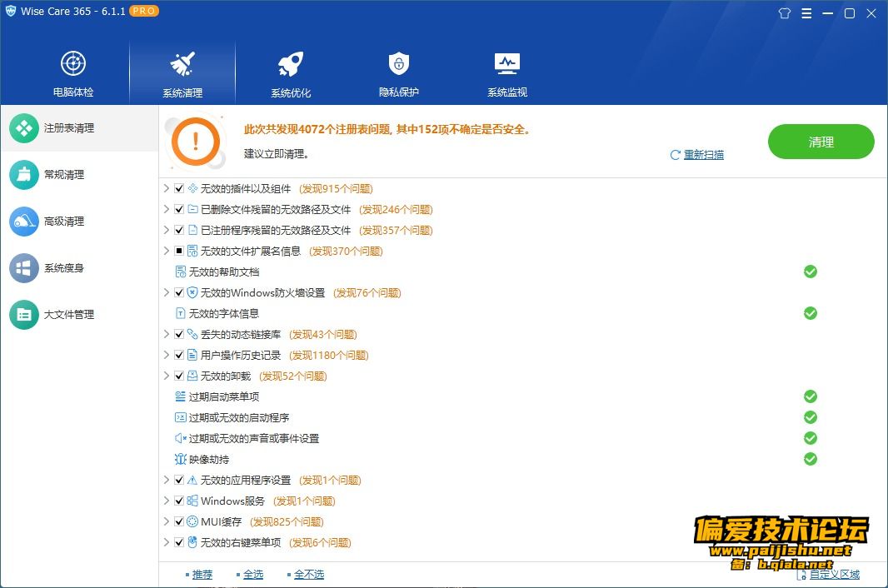Open the hamburger menu in title bar
This screenshot has width=888, height=588.
806,13
